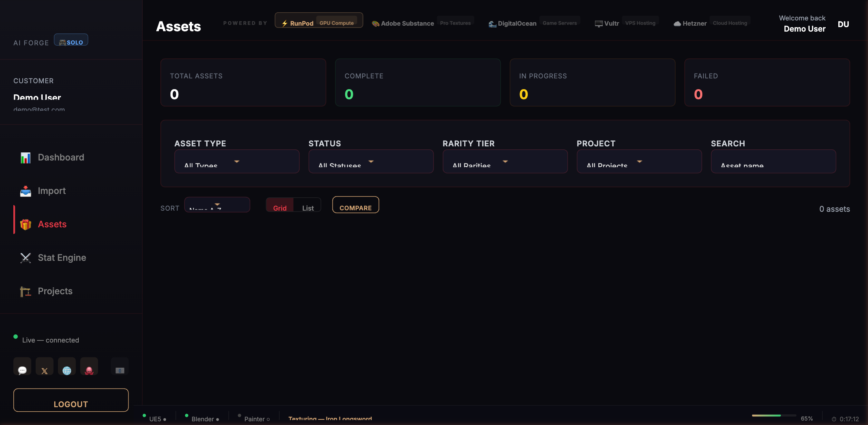Open the X social link icon
The height and width of the screenshot is (425, 868).
click(45, 367)
